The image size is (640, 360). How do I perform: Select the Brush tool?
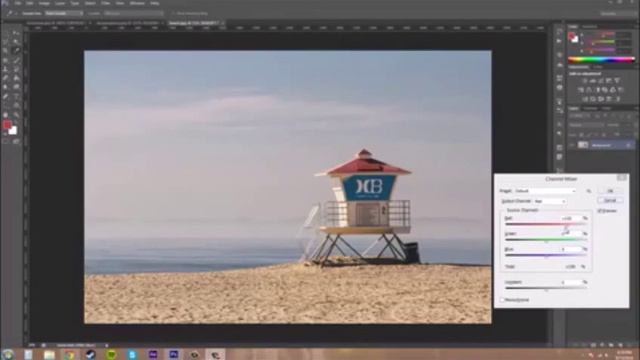pyautogui.click(x=16, y=60)
